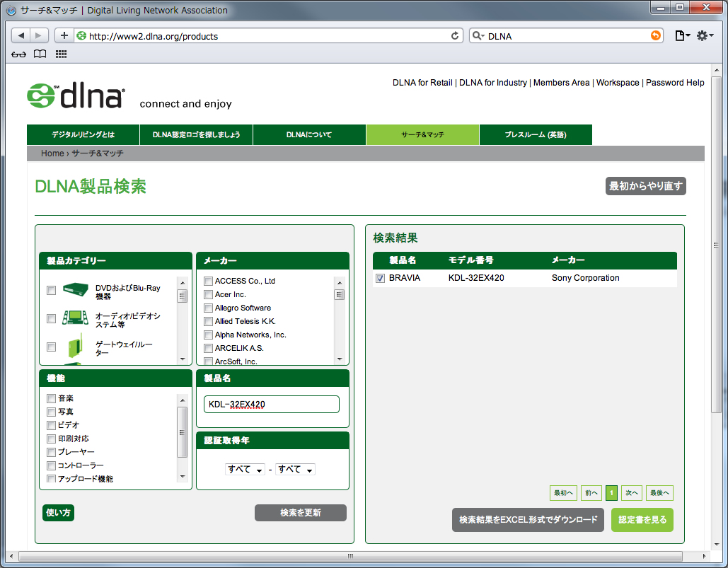The image size is (728, 568).
Task: Download results with 検索結果をEXCEL形式でダウンロード button
Action: [528, 520]
